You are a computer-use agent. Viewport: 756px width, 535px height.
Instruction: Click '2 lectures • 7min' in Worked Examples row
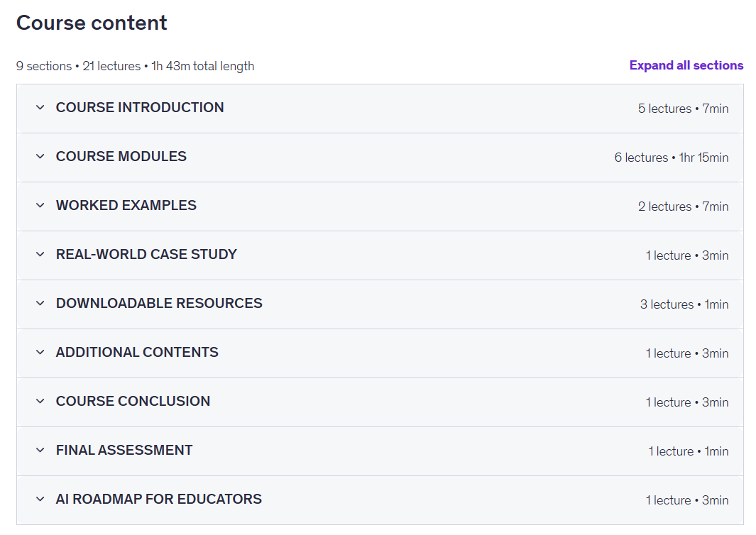(x=683, y=206)
